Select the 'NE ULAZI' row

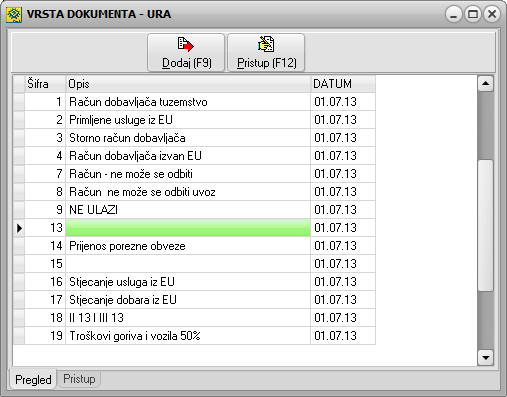coord(194,210)
